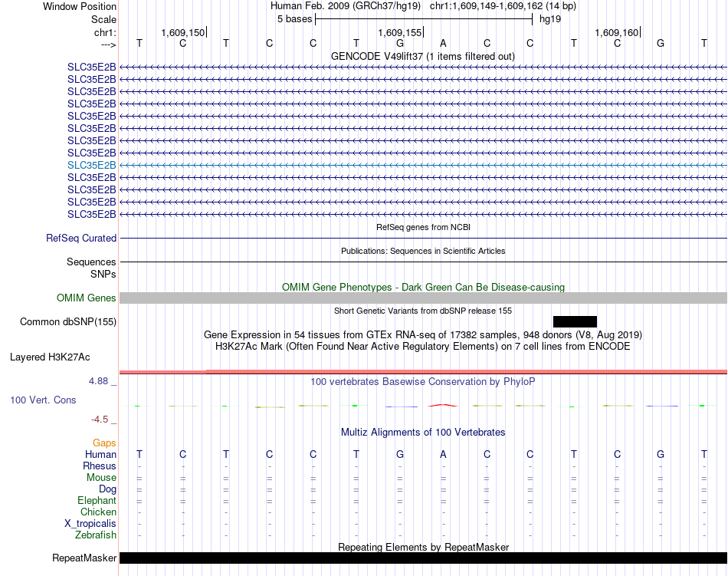Click the 'RefSeq genes from NCBI' title
728x576 pixels.
tap(423, 227)
